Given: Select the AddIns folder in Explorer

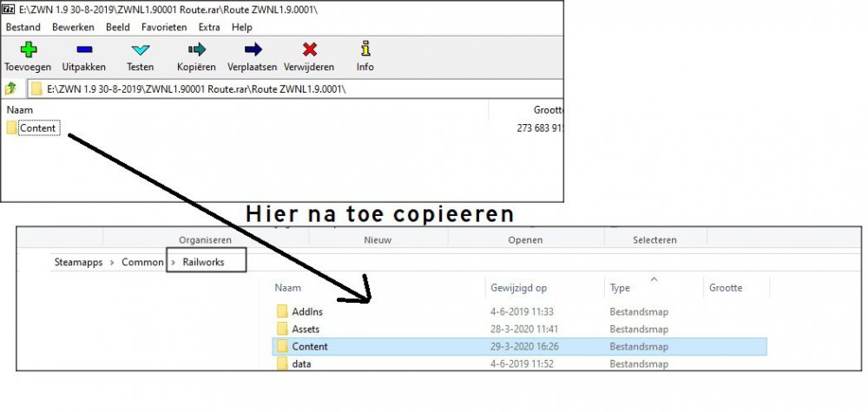Looking at the screenshot, I should coord(306,311).
